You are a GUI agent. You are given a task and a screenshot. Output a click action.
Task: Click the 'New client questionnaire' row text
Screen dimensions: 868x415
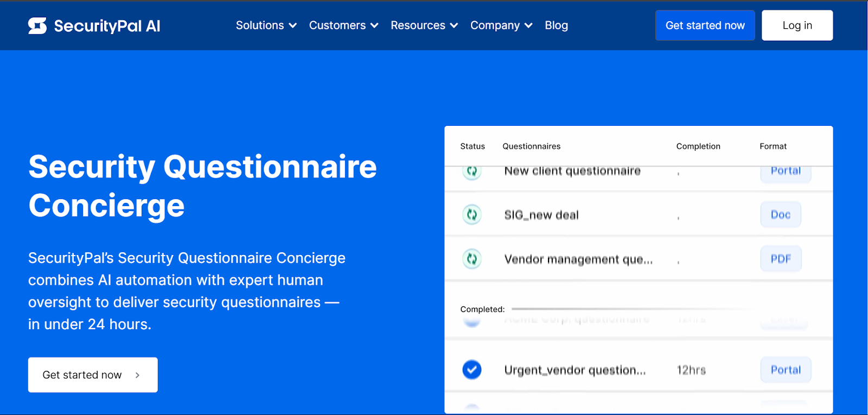(572, 171)
